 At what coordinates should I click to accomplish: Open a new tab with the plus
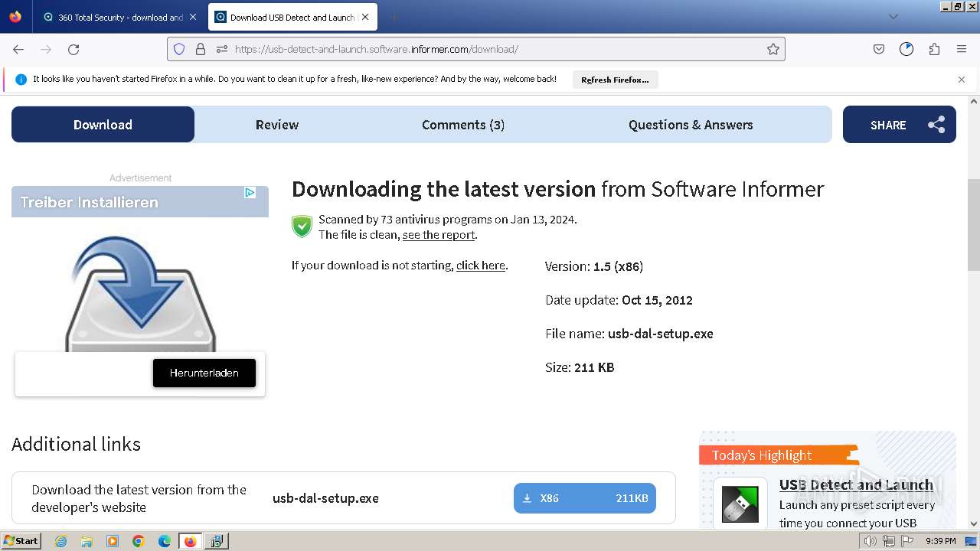point(394,17)
